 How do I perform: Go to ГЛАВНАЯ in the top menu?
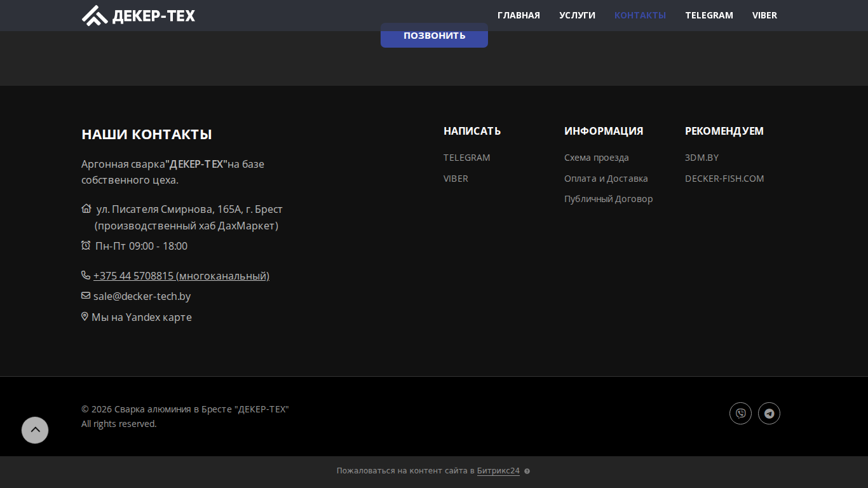tap(519, 15)
